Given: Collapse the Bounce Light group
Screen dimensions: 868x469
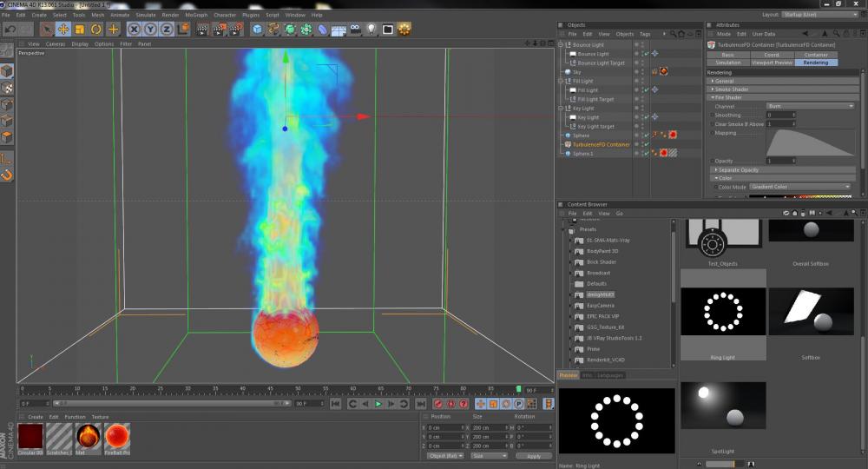Looking at the screenshot, I should click(560, 45).
